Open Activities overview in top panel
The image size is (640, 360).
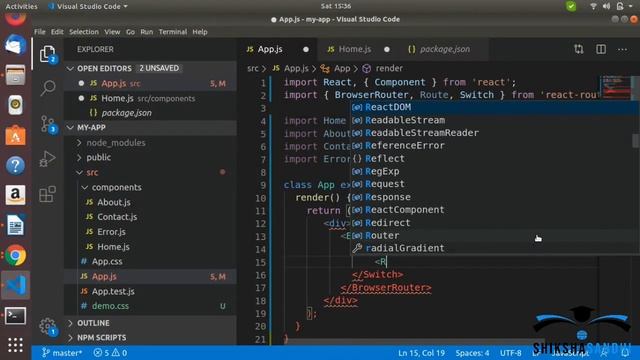21,6
